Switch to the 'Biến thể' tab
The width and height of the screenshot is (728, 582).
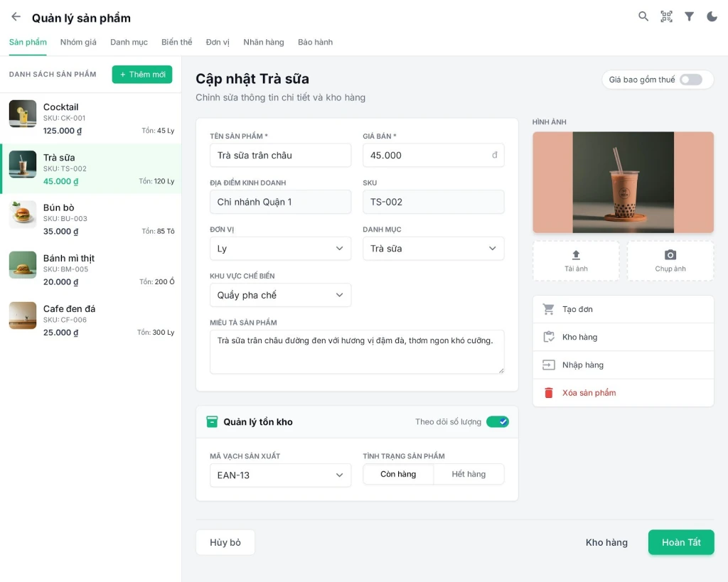click(x=176, y=42)
